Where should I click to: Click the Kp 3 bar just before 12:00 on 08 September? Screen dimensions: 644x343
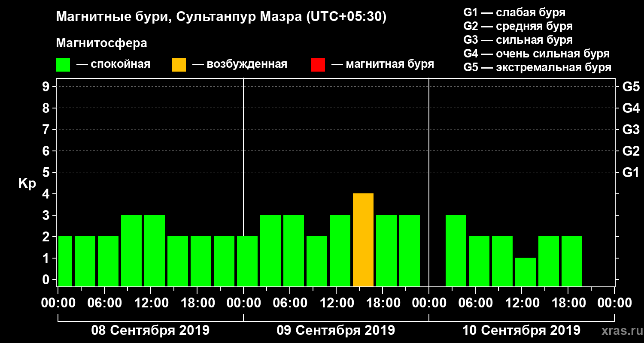[x=131, y=251]
